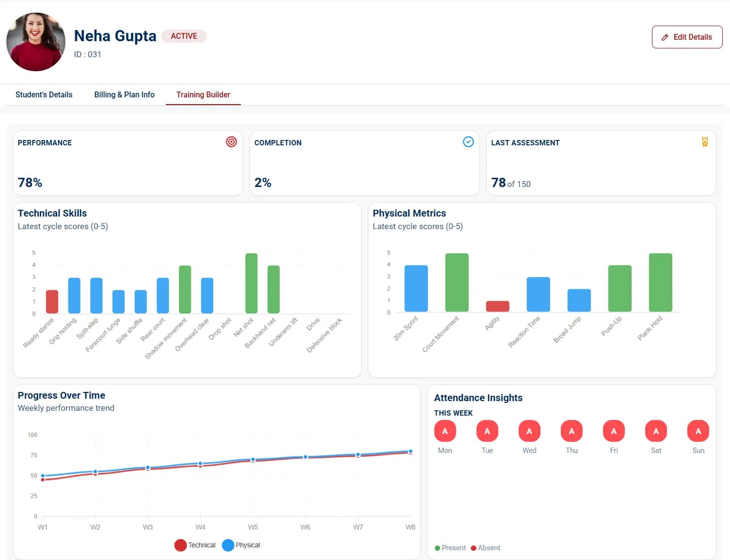
Task: Toggle the Technical series legend swatch
Action: coord(180,545)
